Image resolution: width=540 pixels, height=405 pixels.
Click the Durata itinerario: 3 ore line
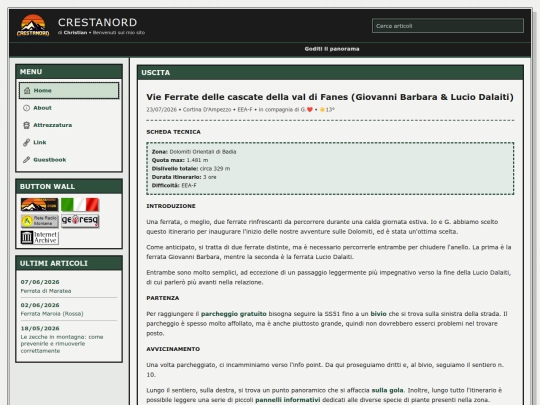click(184, 177)
